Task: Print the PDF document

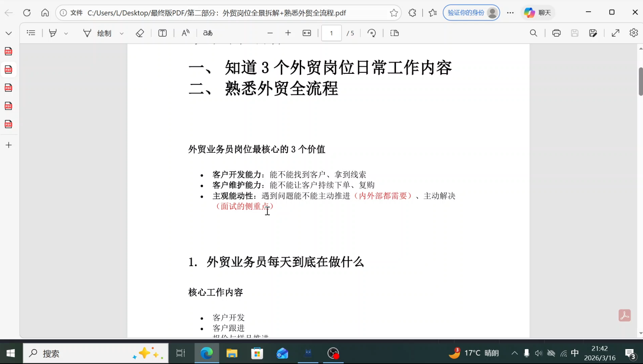Action: tap(556, 33)
